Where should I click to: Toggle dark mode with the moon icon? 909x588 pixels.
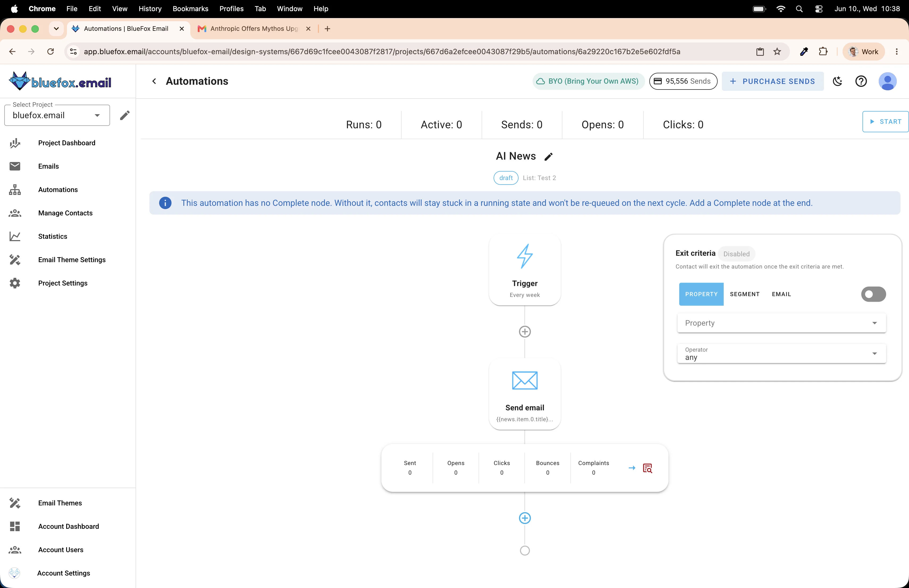pyautogui.click(x=838, y=81)
